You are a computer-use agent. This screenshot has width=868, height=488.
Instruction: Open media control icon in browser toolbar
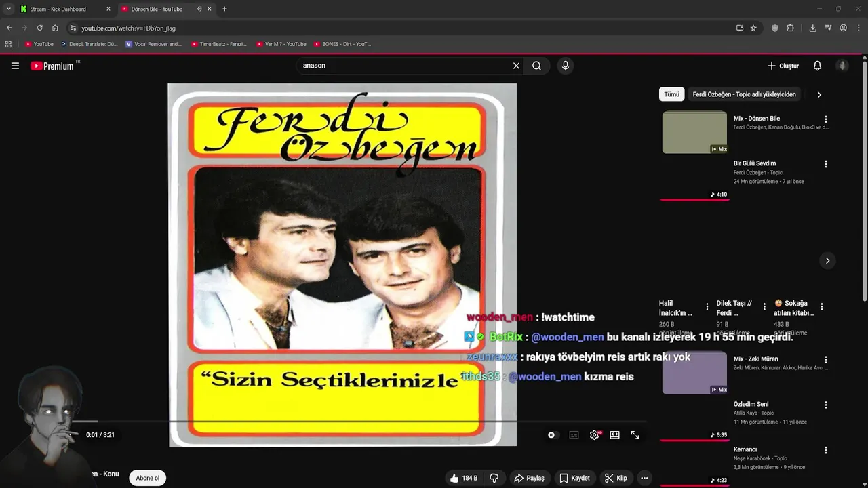click(x=828, y=28)
